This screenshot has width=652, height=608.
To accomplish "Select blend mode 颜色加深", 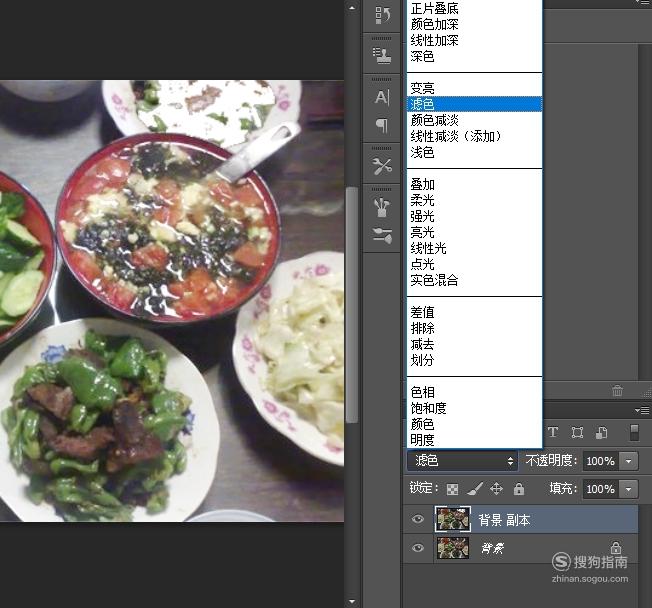I will coord(475,24).
